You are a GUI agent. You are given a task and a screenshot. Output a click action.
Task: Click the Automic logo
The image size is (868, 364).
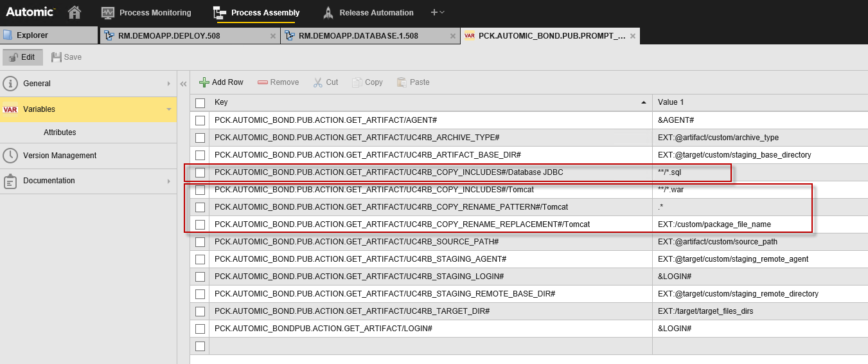click(30, 12)
